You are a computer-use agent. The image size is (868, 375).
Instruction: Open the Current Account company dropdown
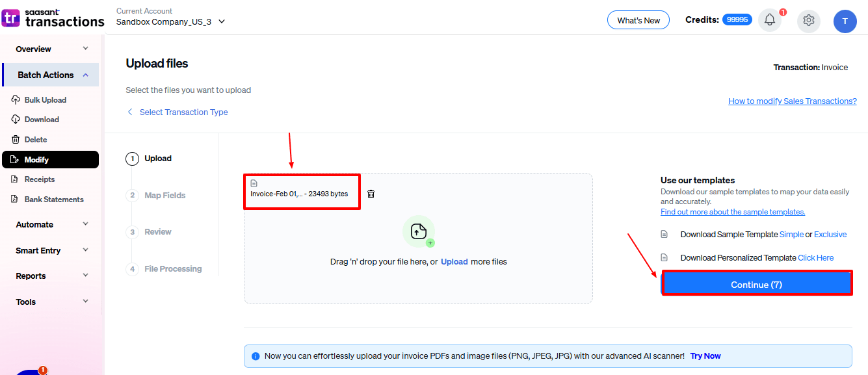[170, 21]
